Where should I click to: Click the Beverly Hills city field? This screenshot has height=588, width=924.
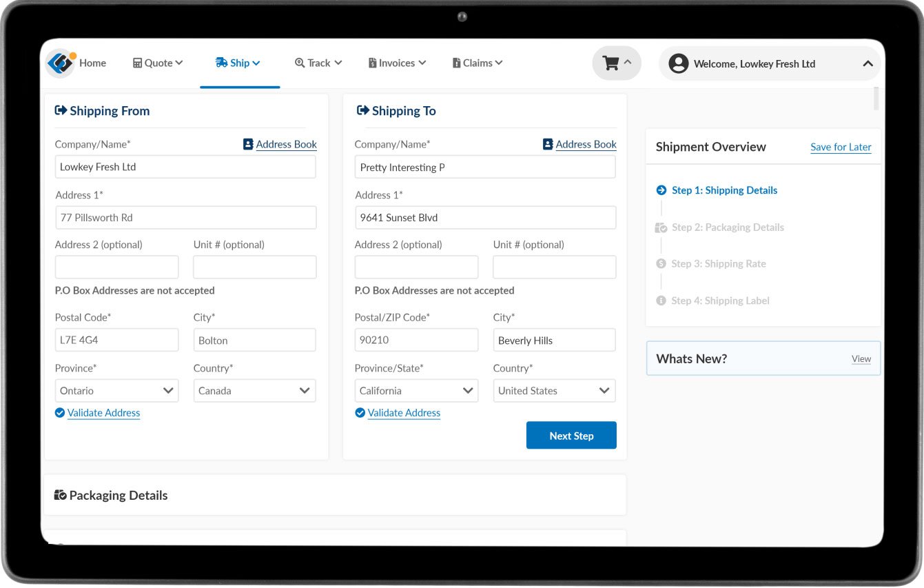[555, 340]
